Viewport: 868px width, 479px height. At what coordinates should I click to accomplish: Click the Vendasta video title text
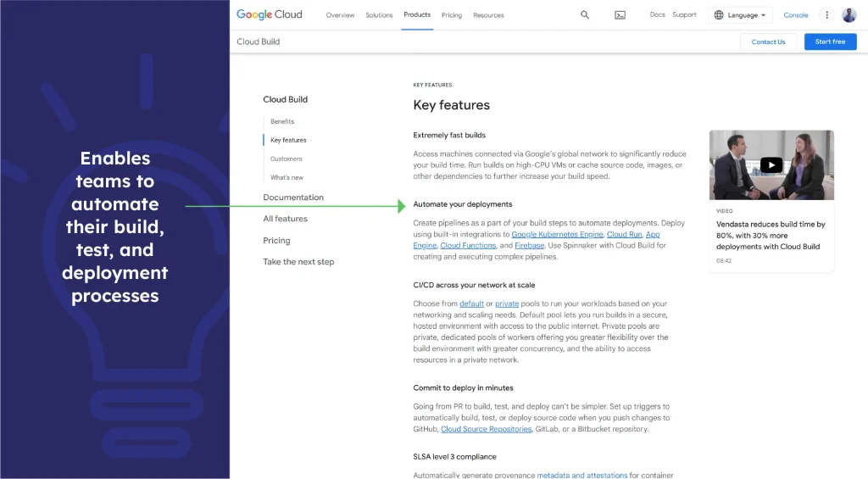771,236
